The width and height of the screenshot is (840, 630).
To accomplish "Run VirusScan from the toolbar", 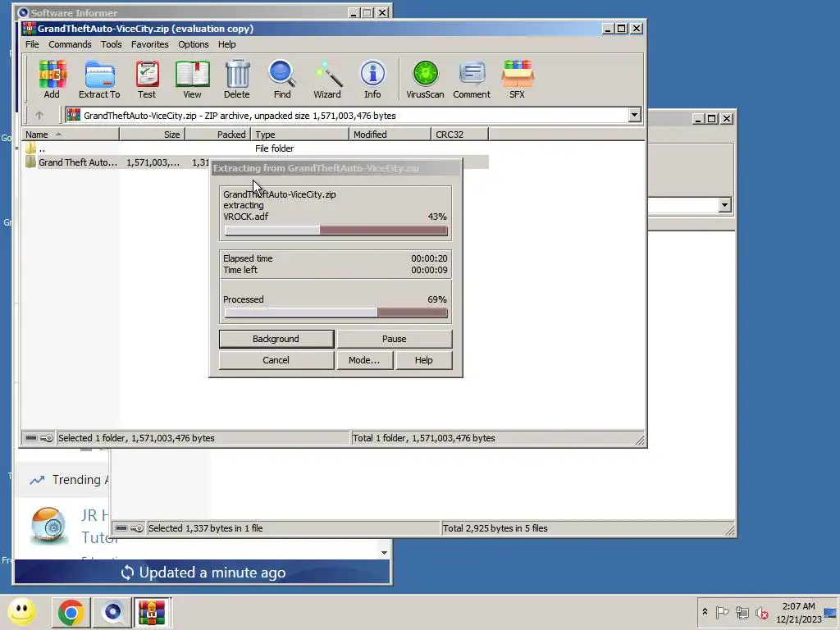I will (426, 79).
